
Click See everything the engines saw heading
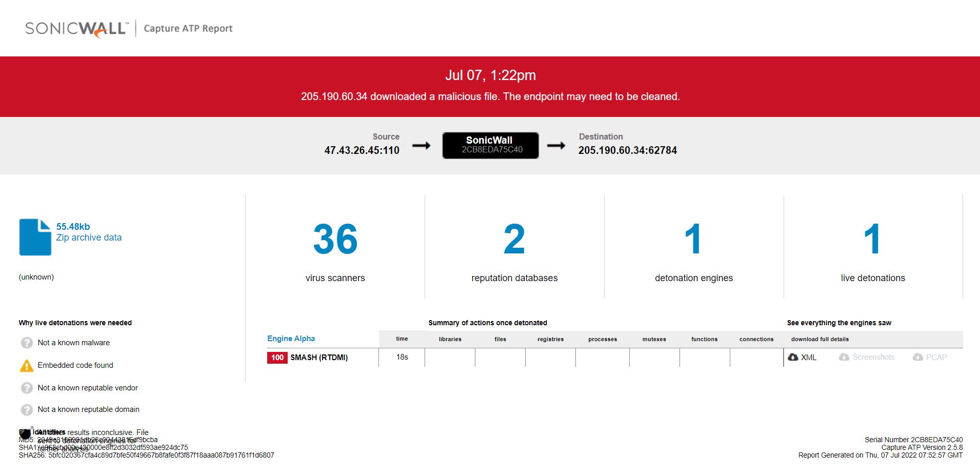(x=839, y=323)
